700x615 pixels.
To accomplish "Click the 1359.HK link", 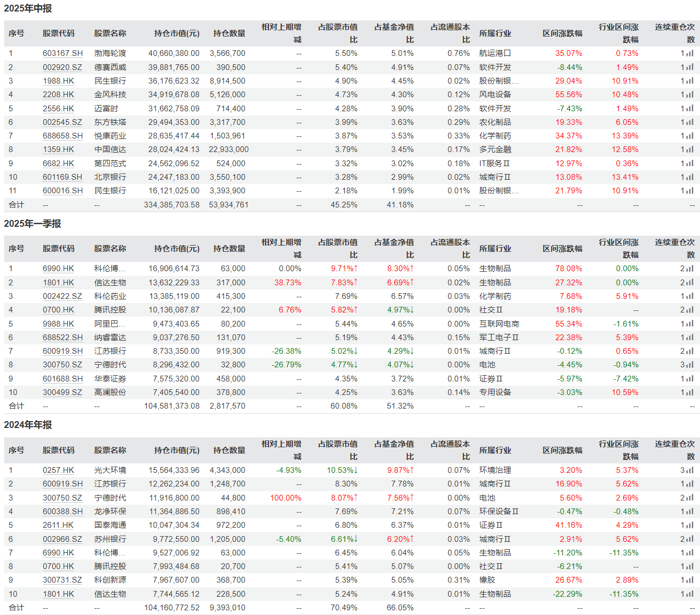I will coord(59,149).
